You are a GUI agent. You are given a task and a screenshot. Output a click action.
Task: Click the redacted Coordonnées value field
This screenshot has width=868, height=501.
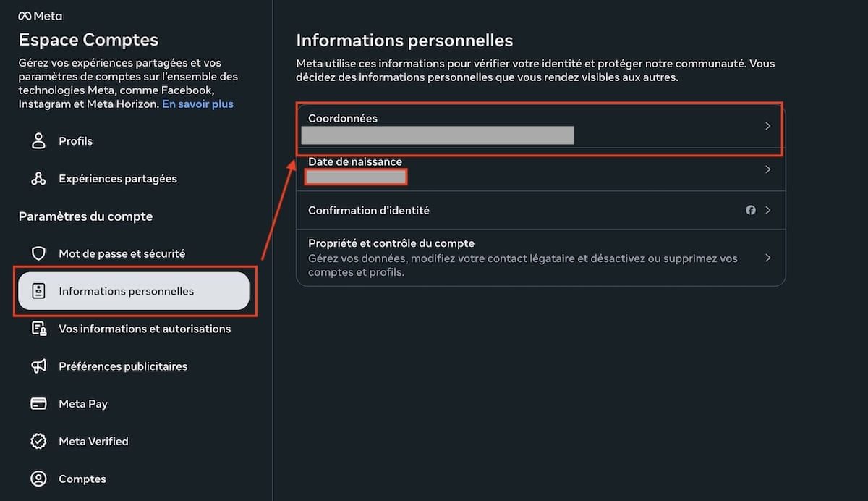(438, 135)
